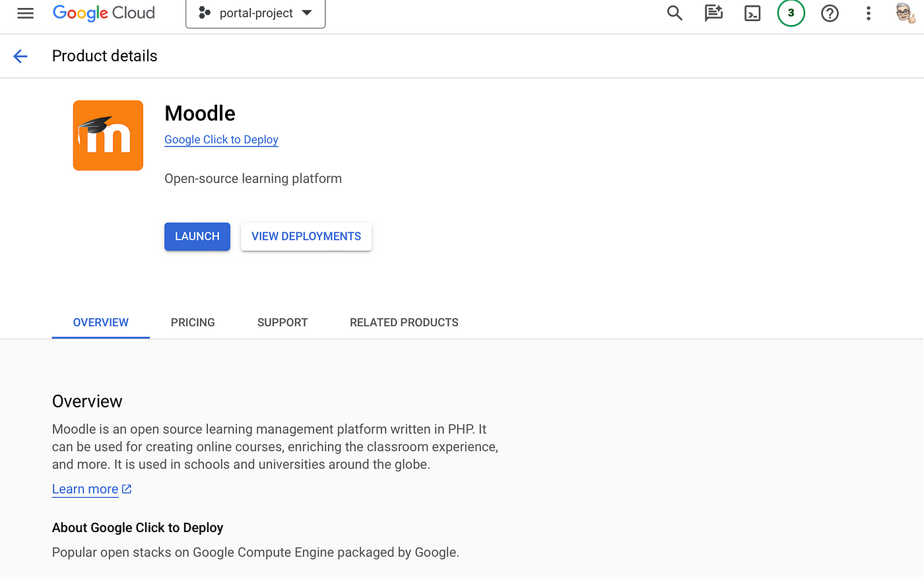Click the user account avatar
This screenshot has height=577, width=924.
click(x=906, y=13)
